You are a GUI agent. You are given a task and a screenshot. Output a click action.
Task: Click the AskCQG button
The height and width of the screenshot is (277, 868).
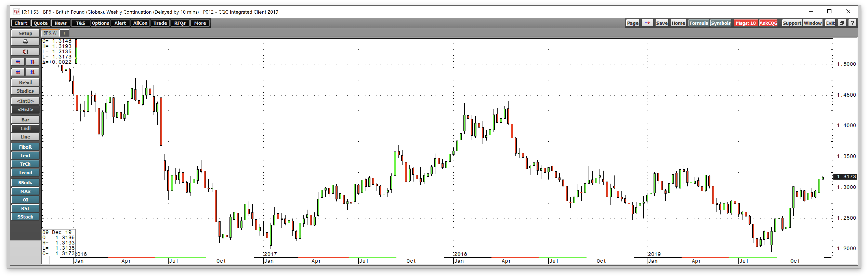768,23
